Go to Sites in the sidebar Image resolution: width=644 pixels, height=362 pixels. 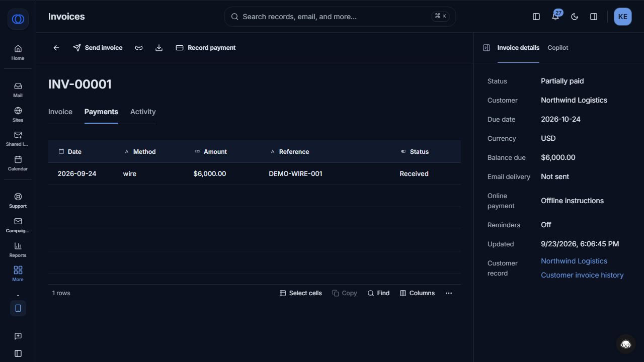(18, 114)
